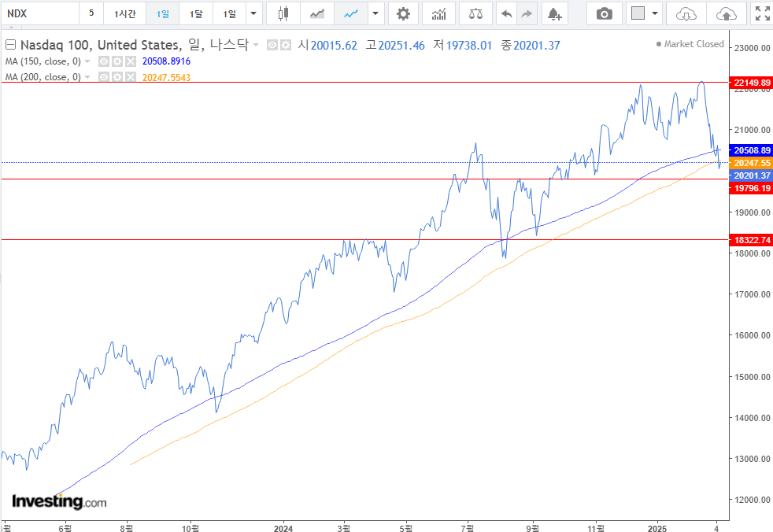Screen dimensions: 773x532
Task: Click 11월 on time axis
Action: click(596, 528)
